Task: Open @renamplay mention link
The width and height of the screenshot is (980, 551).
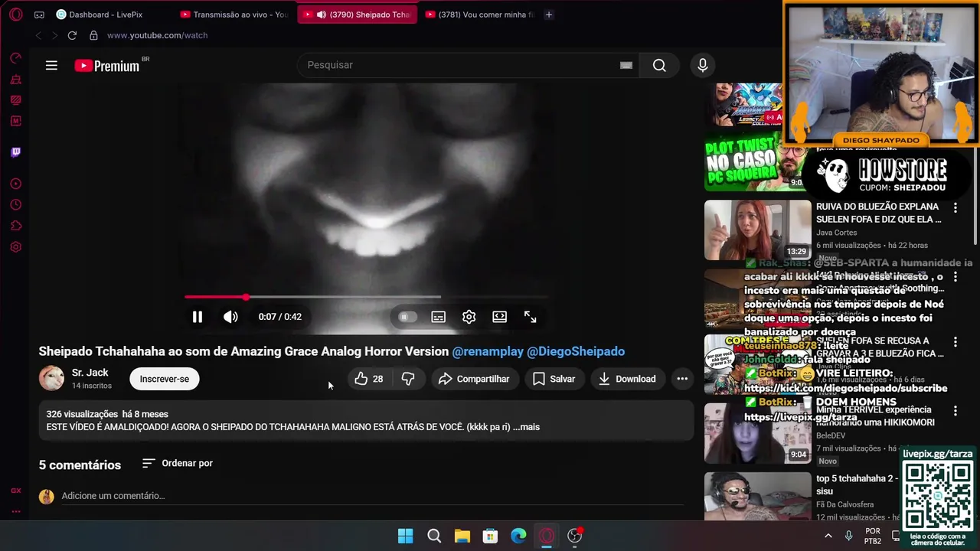Action: (488, 351)
